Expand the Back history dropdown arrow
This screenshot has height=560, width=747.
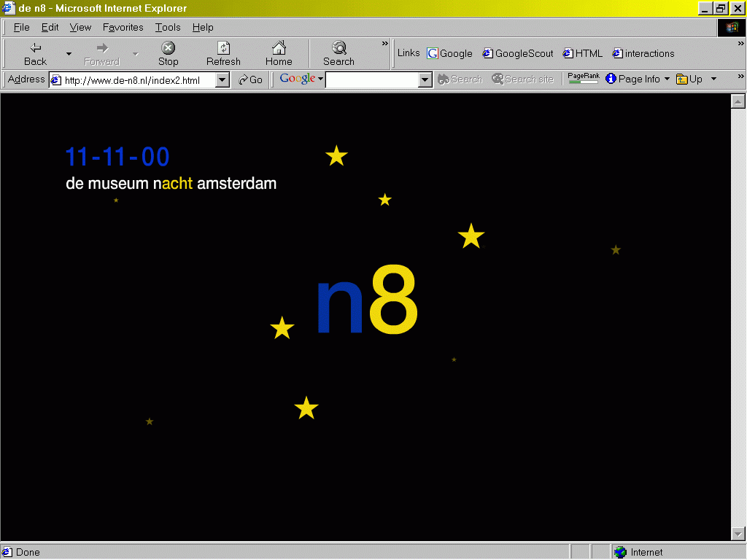[69, 54]
